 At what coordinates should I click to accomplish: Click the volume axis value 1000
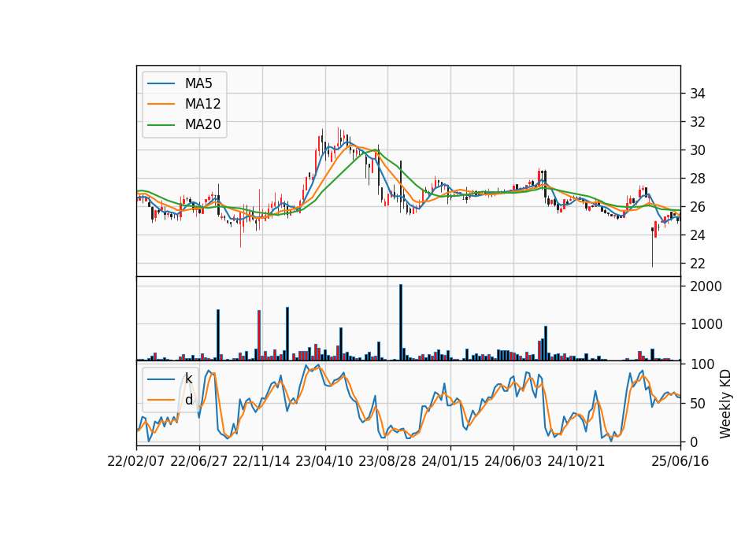[706, 324]
